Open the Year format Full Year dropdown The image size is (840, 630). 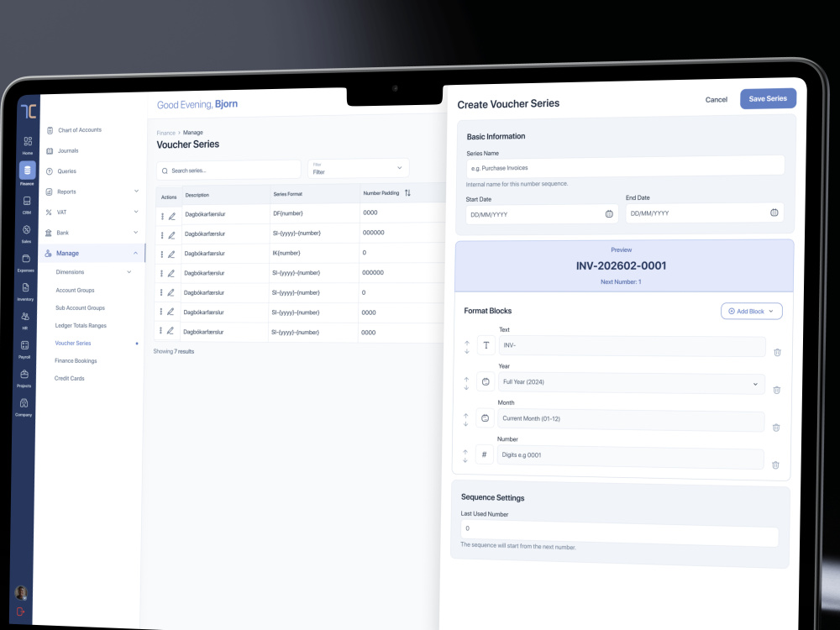[x=631, y=382]
